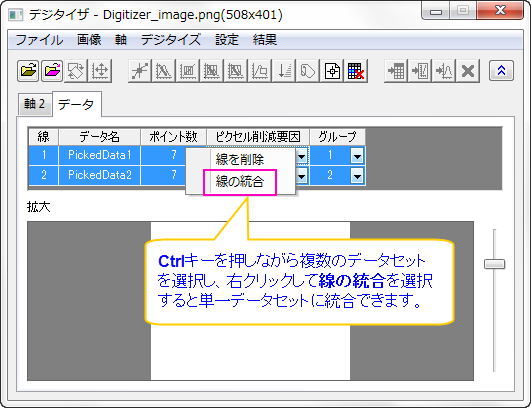Open the 結果 menu
The height and width of the screenshot is (408, 531).
pos(264,40)
